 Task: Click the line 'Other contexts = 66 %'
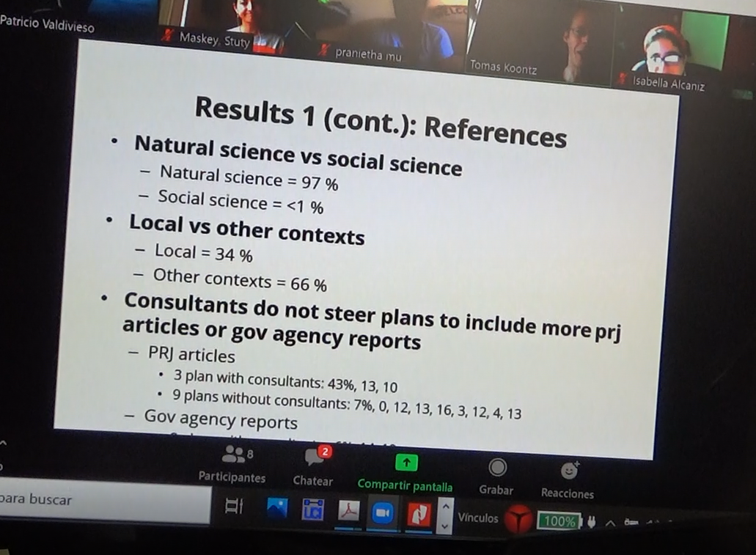pos(240,280)
